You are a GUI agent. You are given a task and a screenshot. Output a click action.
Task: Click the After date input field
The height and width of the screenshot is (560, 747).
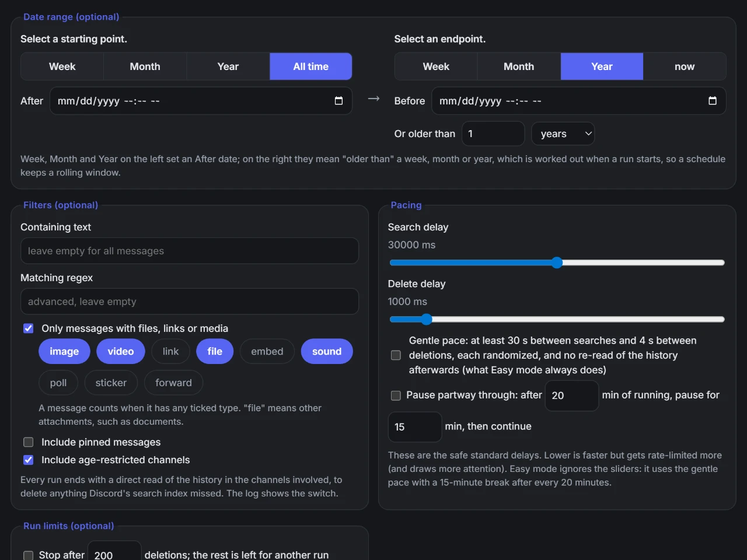point(201,101)
